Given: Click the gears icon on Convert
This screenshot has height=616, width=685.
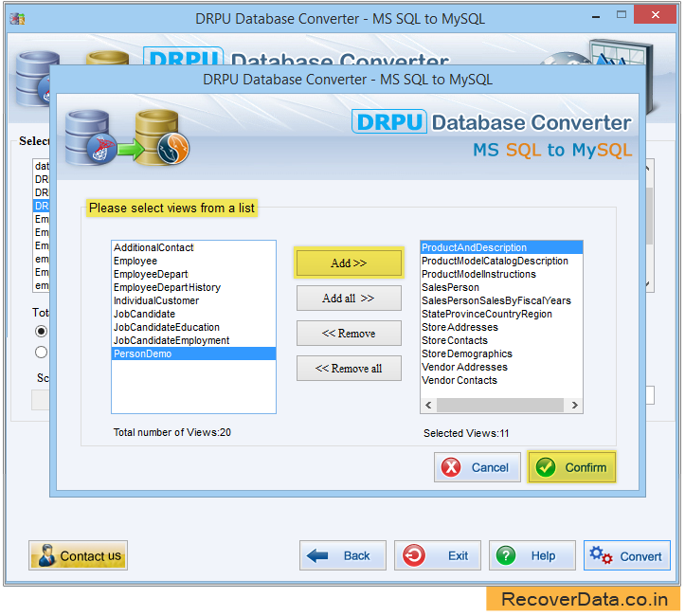Looking at the screenshot, I should (x=601, y=554).
